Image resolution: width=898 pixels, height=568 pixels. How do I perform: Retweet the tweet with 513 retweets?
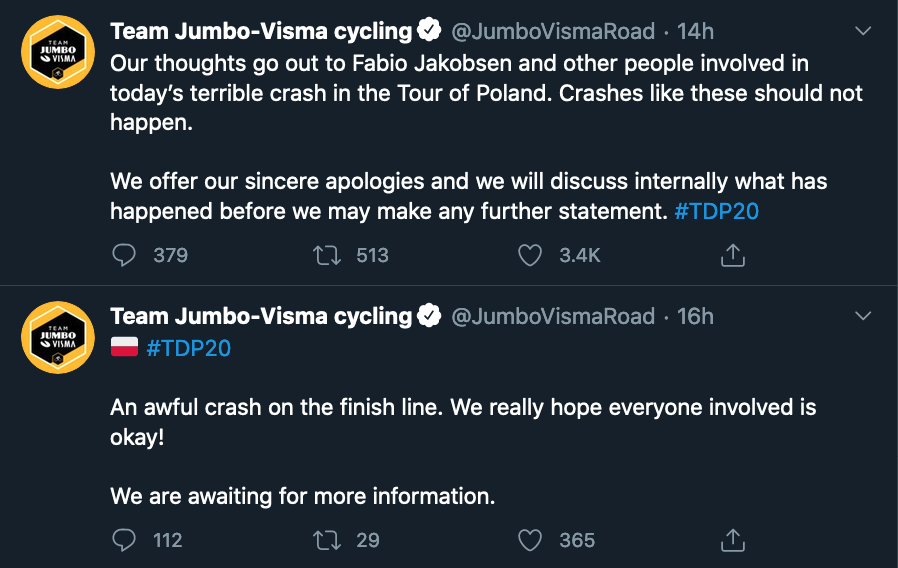click(327, 255)
